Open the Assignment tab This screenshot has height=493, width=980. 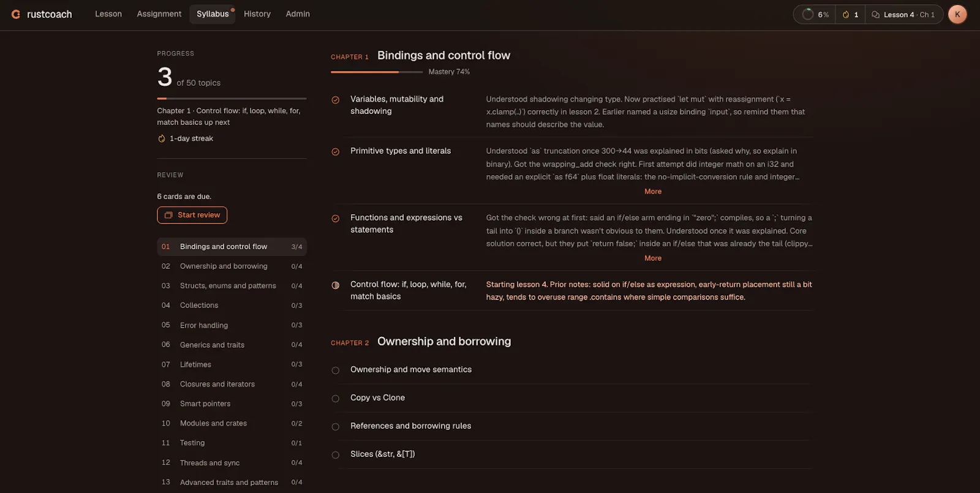pos(159,14)
